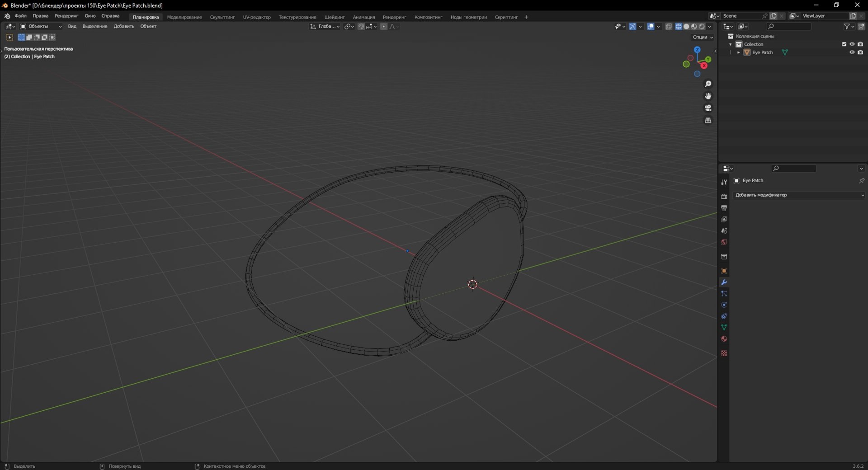Open the Texture properties tab

coord(724,353)
